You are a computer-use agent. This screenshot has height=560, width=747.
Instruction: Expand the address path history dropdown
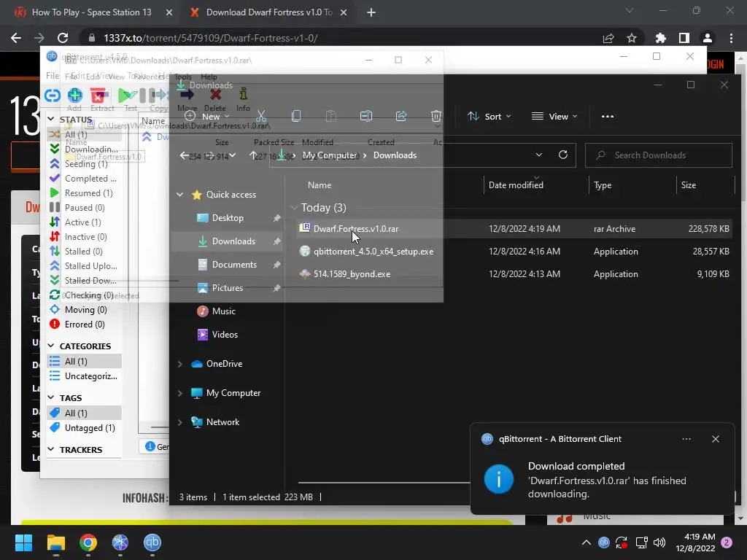(x=539, y=155)
